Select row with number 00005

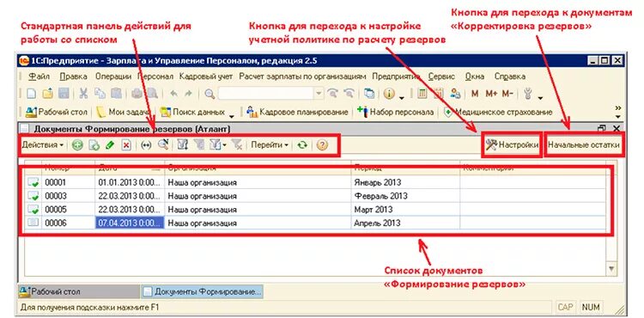pyautogui.click(x=315, y=210)
